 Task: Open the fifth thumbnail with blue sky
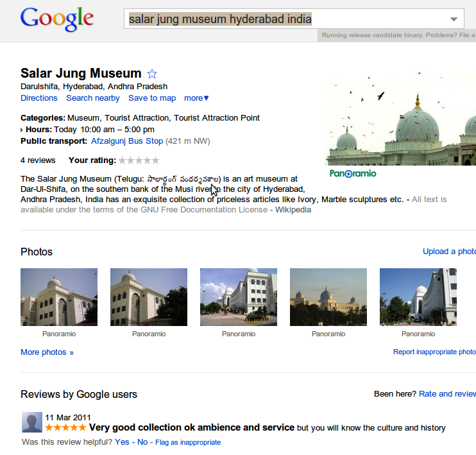(x=418, y=297)
